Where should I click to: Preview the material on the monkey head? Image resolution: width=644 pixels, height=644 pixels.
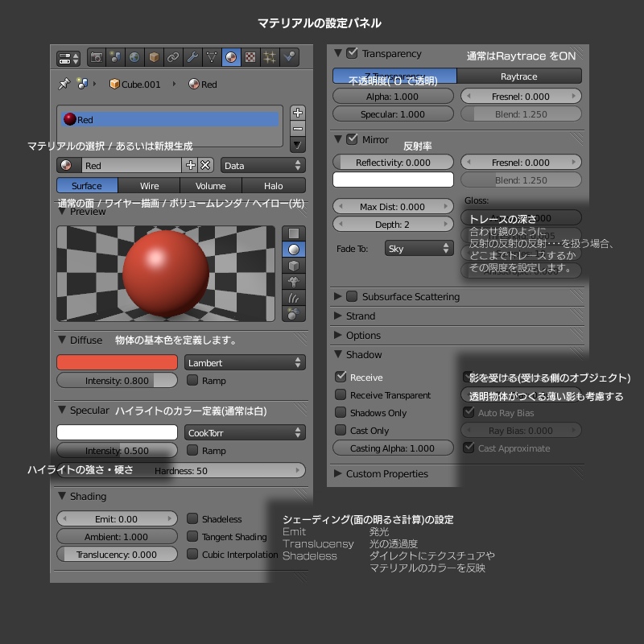[294, 281]
